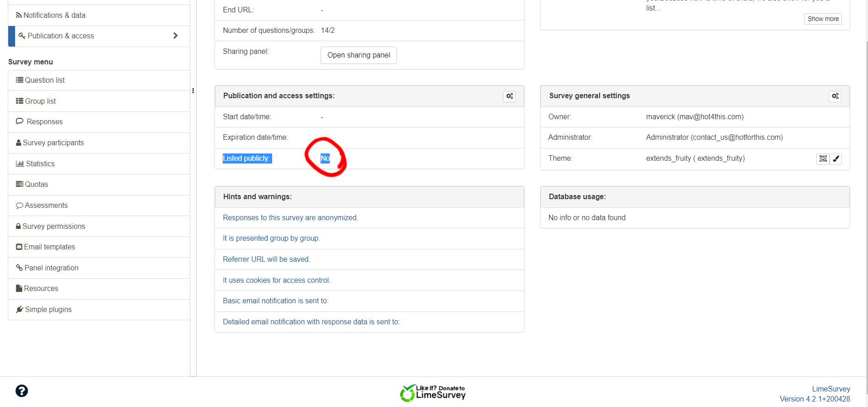Open Simple plugins page
This screenshot has width=868, height=407.
(x=99, y=310)
